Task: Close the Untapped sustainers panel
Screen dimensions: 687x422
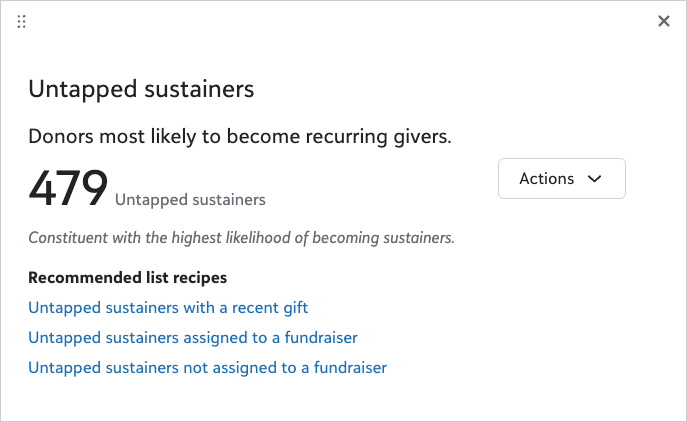Action: (x=664, y=21)
